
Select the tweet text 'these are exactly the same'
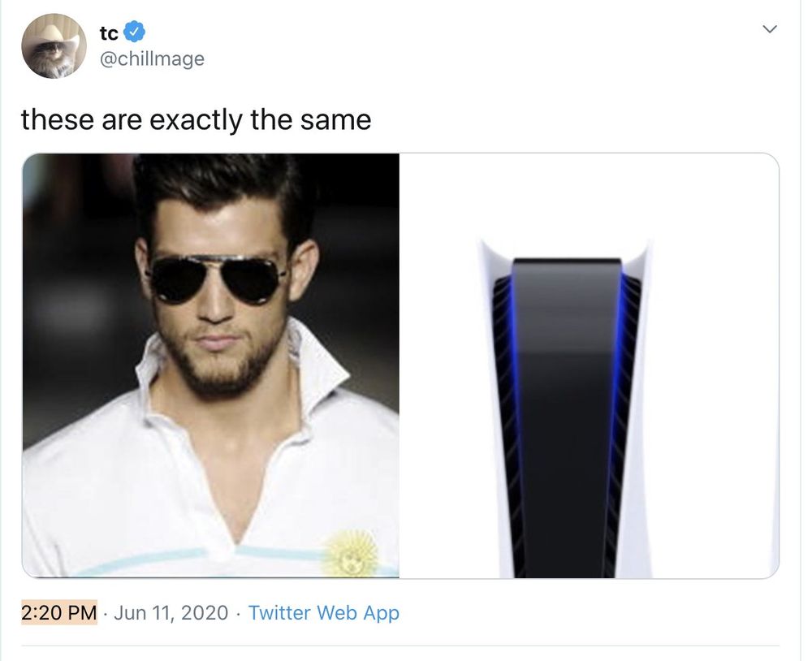(x=196, y=119)
